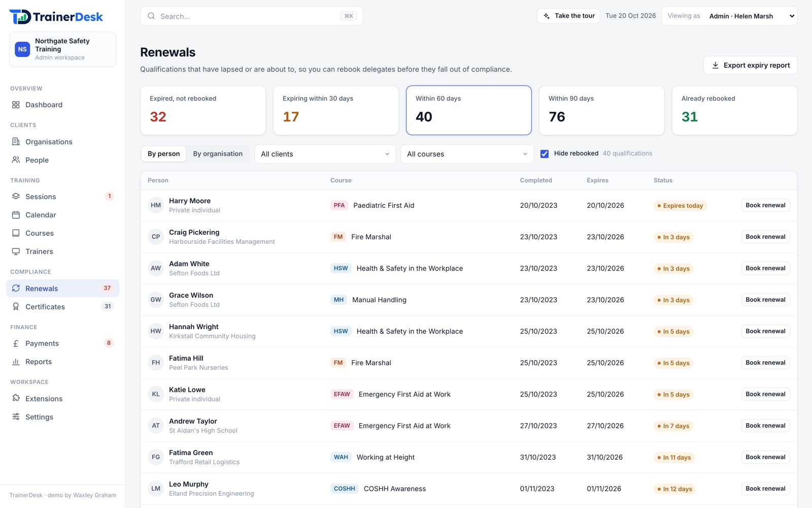Click the Expires column header
The height and width of the screenshot is (508, 812).
point(597,180)
